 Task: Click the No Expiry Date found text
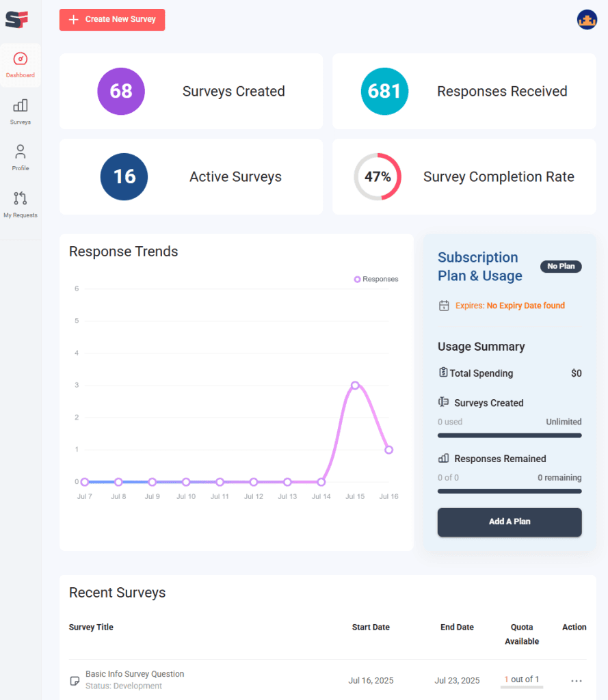526,306
